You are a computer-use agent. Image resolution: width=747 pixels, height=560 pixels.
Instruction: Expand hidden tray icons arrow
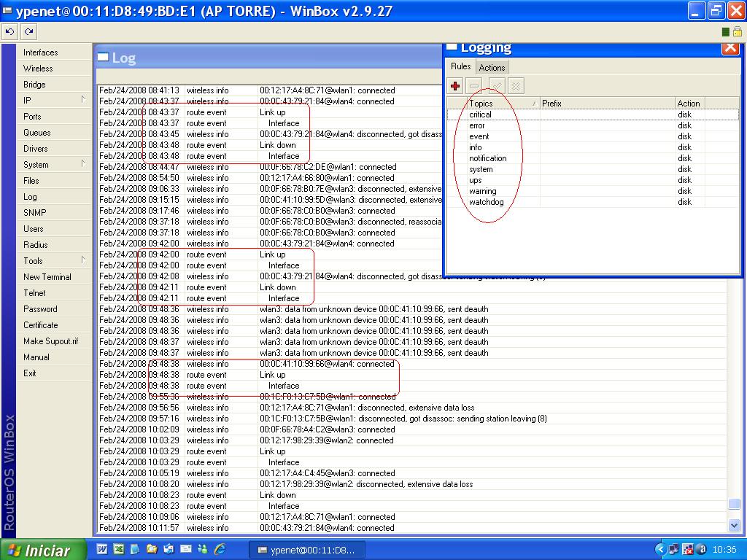click(660, 550)
